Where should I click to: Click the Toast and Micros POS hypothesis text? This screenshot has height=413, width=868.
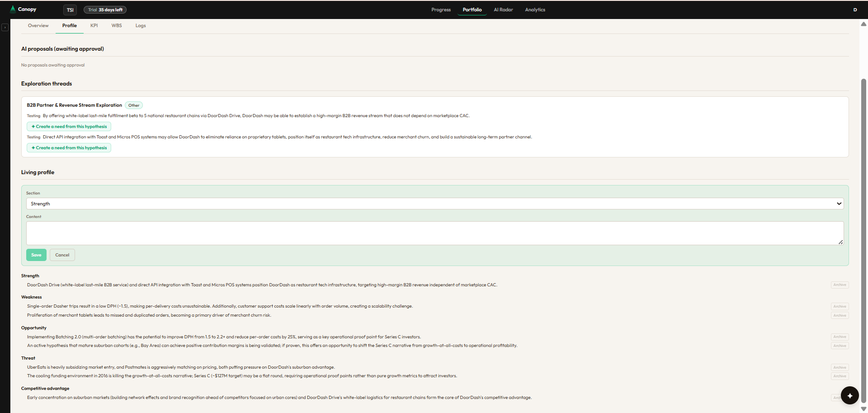tap(288, 137)
